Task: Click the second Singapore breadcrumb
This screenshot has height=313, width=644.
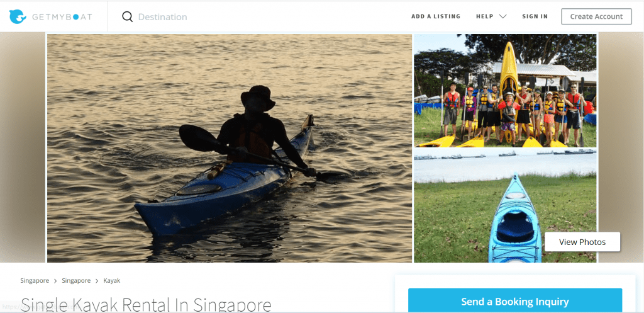Action: point(76,280)
